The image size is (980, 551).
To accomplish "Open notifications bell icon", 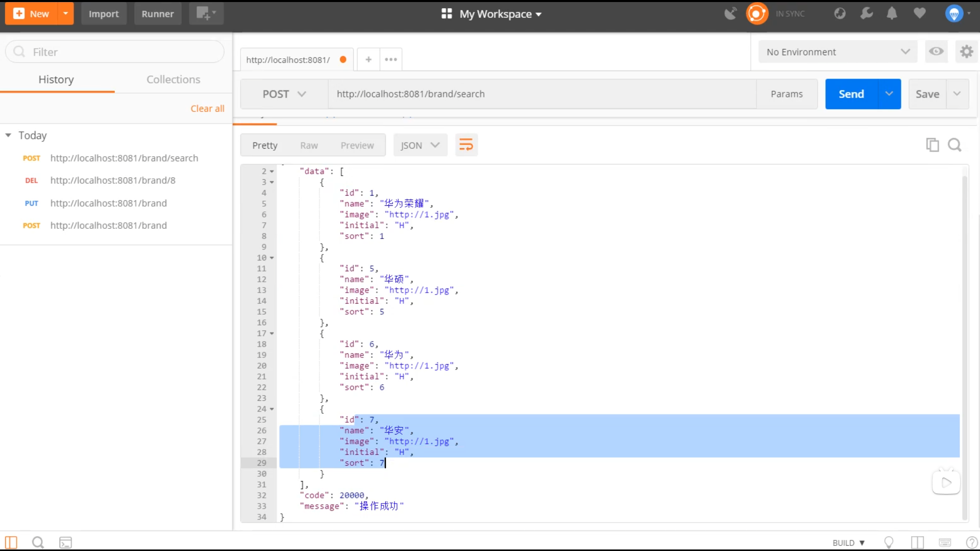I will coord(892,14).
